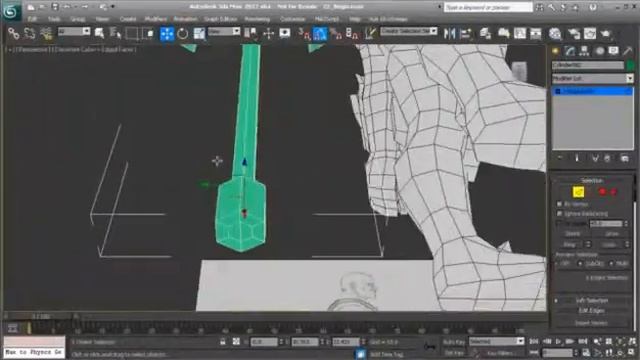This screenshot has height=360, width=640.
Task: Activate the Select Object tool
Action: (99, 33)
